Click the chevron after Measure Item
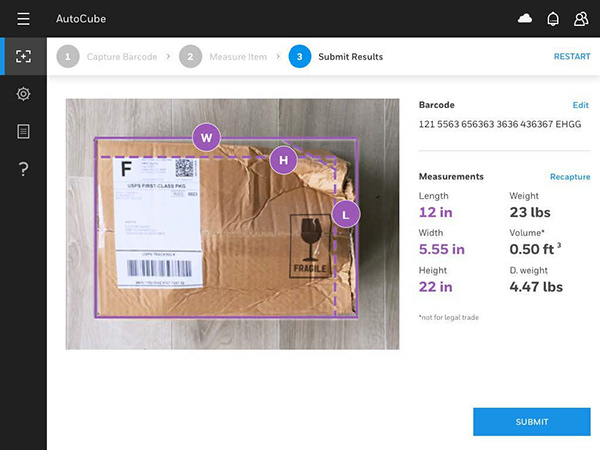 click(x=278, y=57)
